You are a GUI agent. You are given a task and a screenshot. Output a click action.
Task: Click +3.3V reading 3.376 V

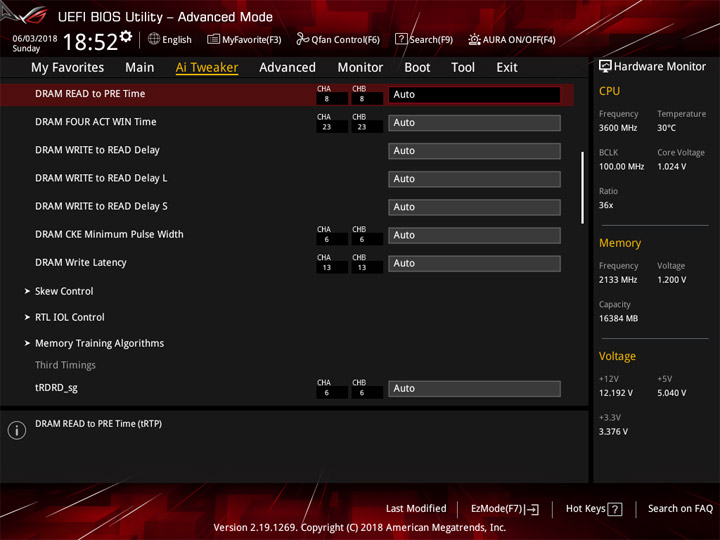click(x=613, y=432)
